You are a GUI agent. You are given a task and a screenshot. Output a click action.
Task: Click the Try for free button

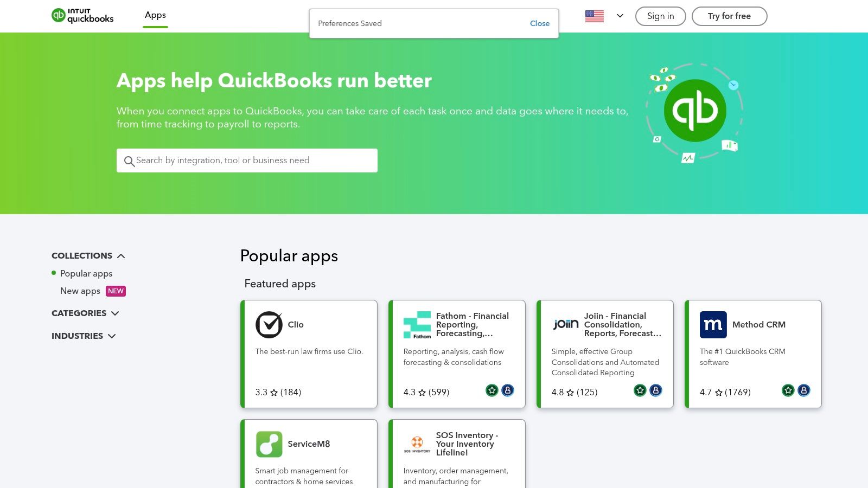coord(729,16)
